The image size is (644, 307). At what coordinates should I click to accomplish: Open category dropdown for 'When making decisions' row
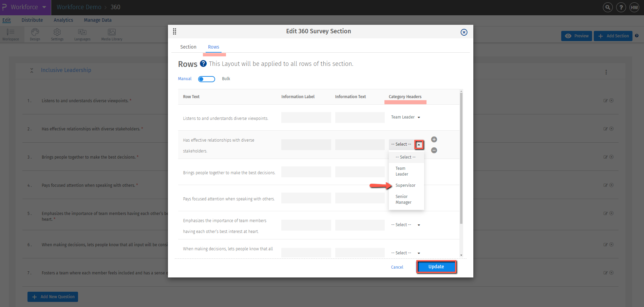click(405, 253)
